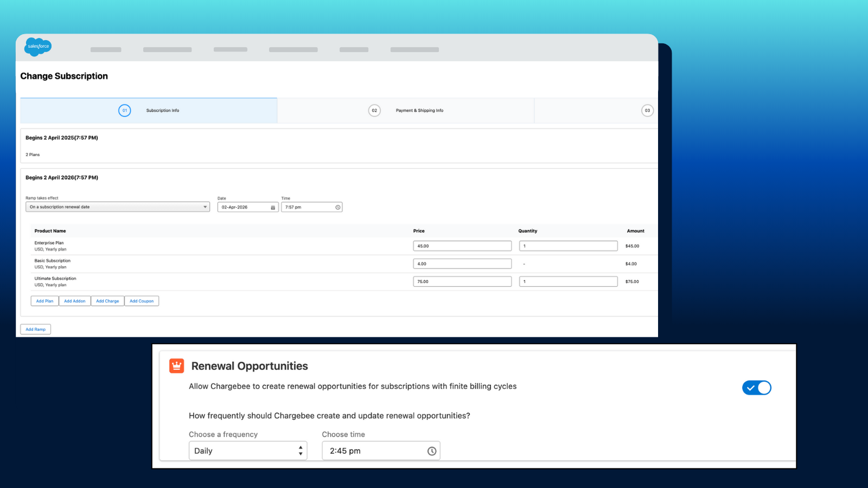The height and width of the screenshot is (488, 868).
Task: Click step 01 circle indicator
Action: [x=125, y=111]
